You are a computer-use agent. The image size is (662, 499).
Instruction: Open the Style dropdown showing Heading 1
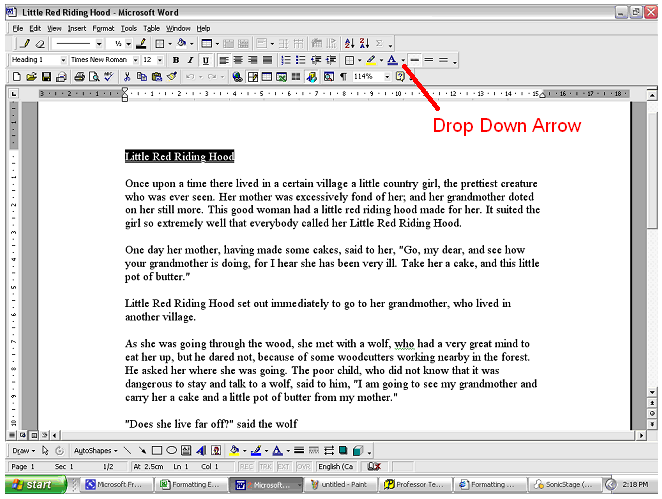(63, 60)
